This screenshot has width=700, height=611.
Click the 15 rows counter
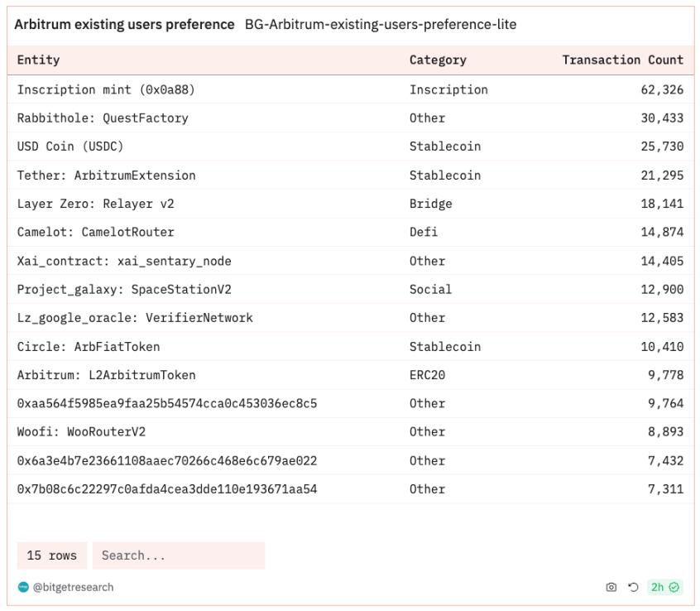point(52,556)
